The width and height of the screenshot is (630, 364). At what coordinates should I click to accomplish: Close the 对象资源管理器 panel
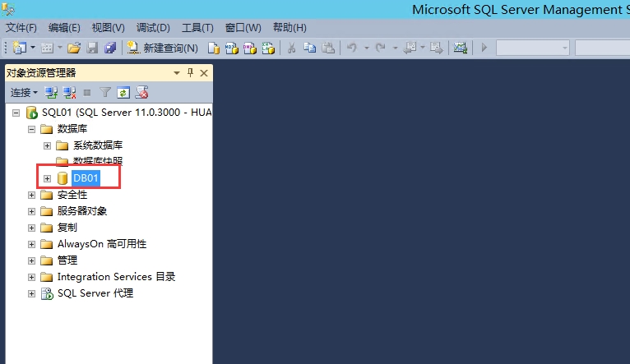[x=204, y=73]
